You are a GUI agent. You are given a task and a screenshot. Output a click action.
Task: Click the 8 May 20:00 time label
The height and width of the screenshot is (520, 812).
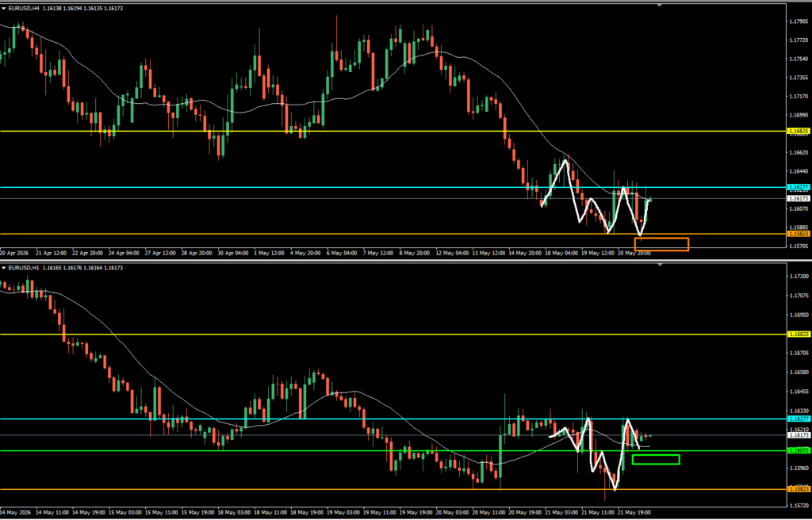pos(416,254)
